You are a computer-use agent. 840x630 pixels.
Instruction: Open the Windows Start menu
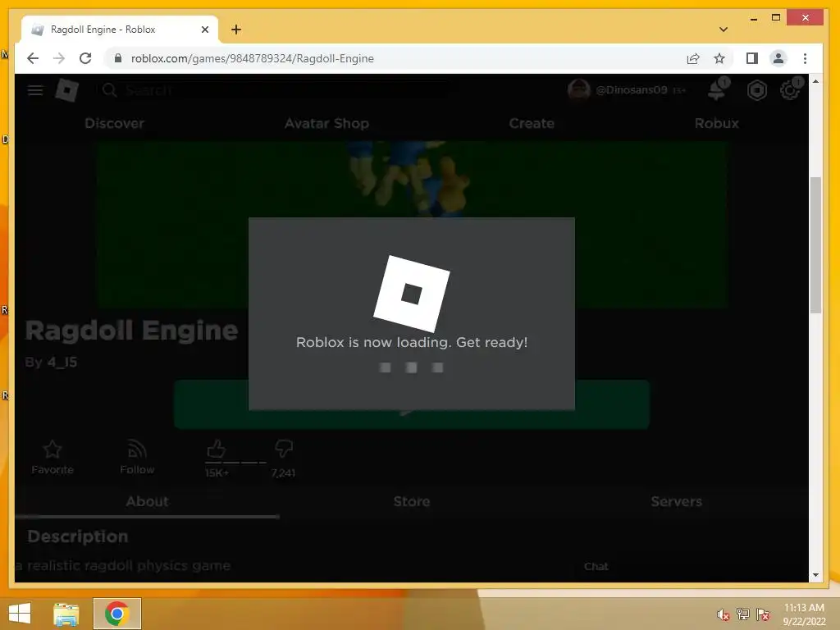pos(20,614)
